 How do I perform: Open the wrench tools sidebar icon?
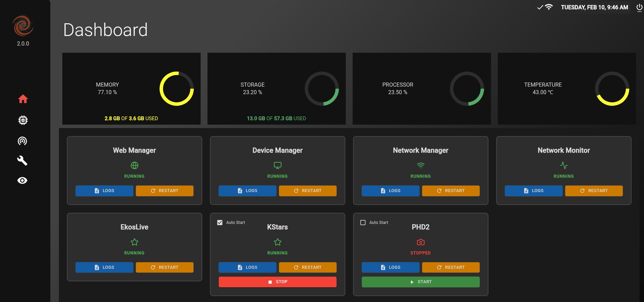point(23,161)
